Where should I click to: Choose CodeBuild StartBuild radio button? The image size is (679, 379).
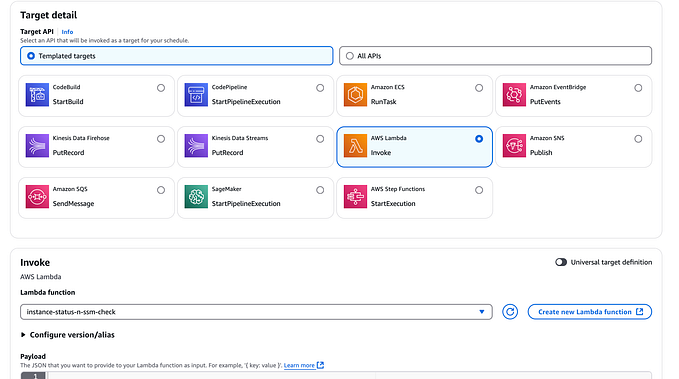(x=161, y=88)
